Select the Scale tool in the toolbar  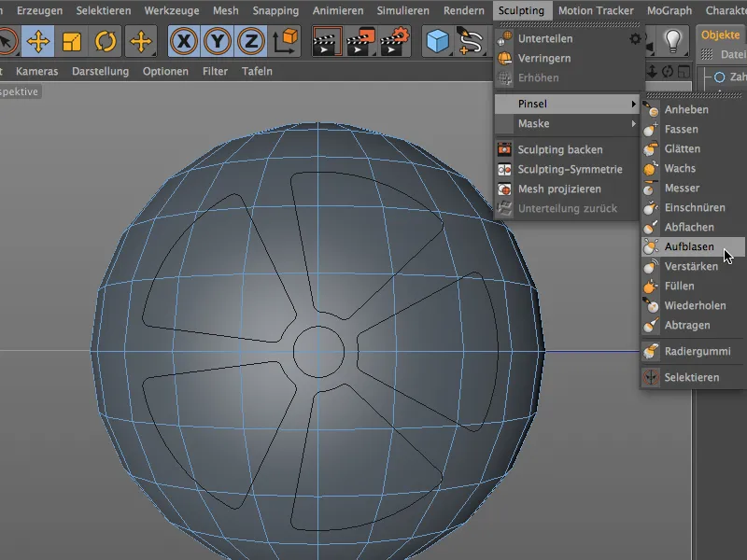pos(72,41)
